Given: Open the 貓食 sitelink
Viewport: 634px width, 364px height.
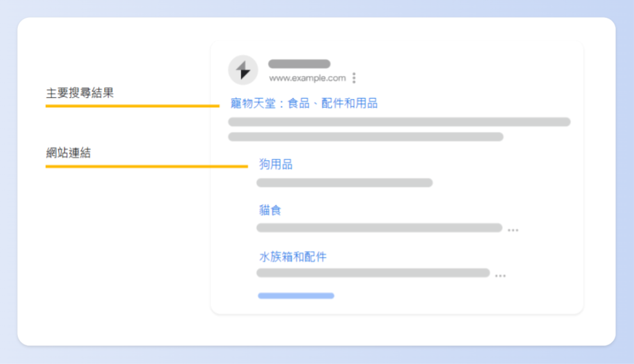Looking at the screenshot, I should 270,210.
